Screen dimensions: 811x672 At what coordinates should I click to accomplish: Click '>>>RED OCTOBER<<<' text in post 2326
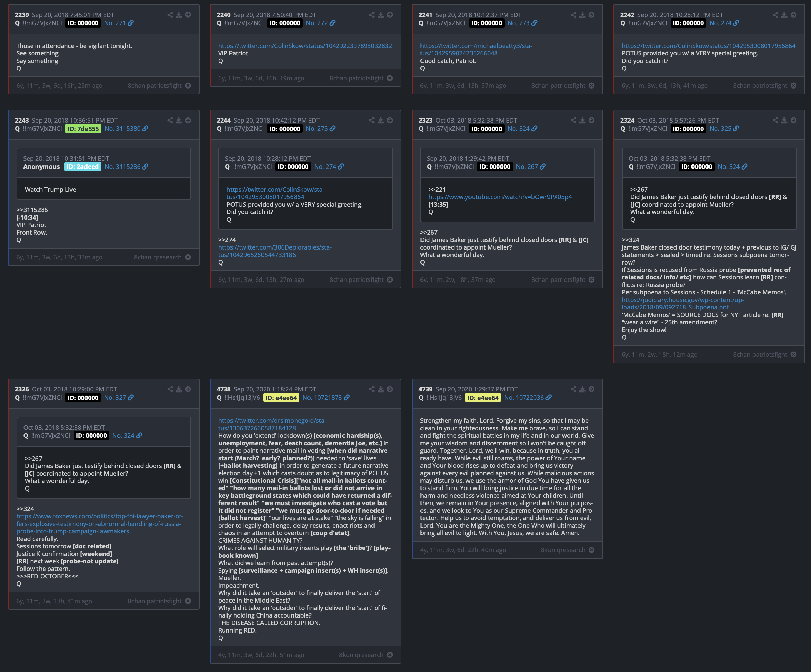48,576
